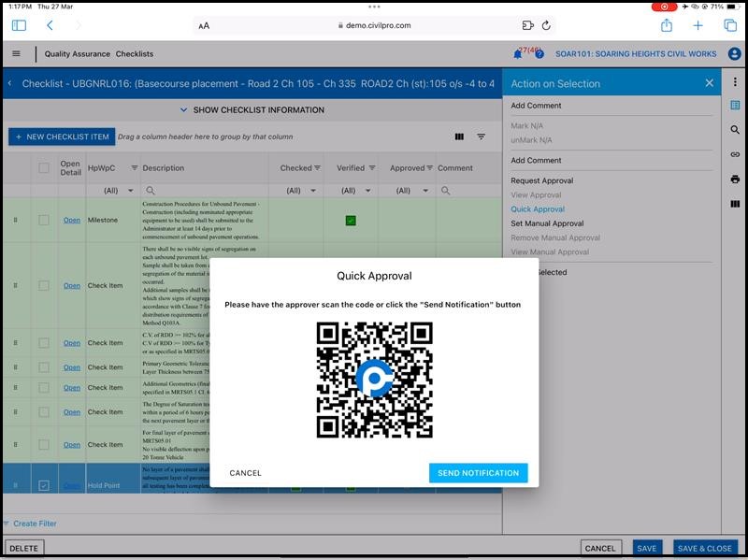Expand Show Checklist Information section
Viewport: 748px width, 560px height.
coord(251,110)
